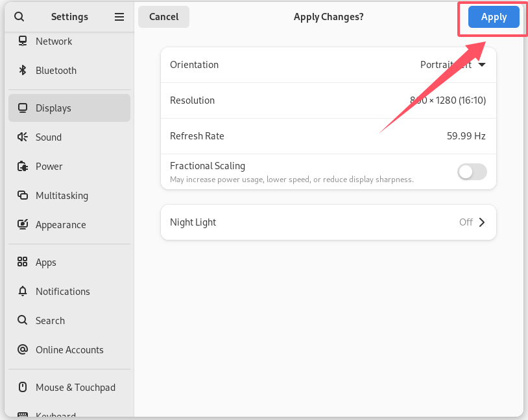Click the Multitasking icon
Screen dimensions: 528x420
point(23,195)
